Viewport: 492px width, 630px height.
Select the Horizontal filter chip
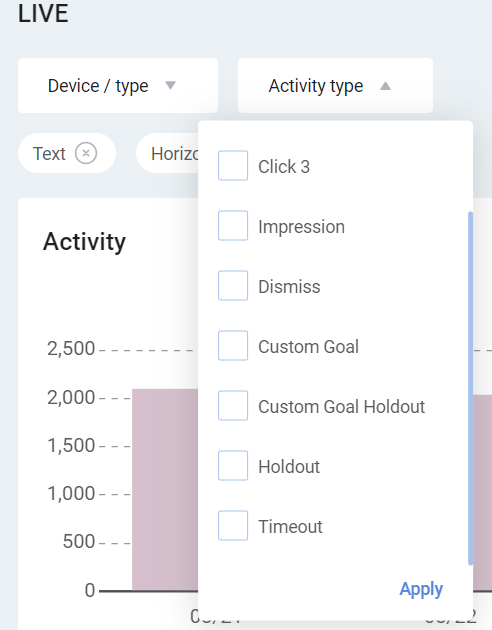168,153
